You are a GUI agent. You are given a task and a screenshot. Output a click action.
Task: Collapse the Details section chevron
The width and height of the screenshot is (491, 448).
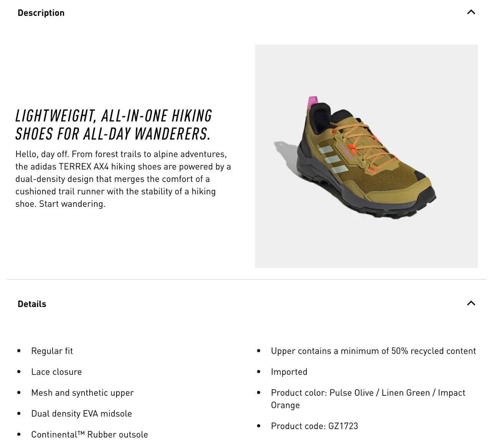pos(471,303)
